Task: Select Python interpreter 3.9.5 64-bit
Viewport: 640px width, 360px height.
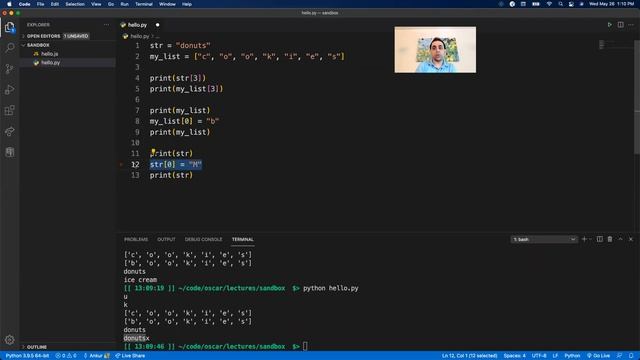Action: point(27,356)
